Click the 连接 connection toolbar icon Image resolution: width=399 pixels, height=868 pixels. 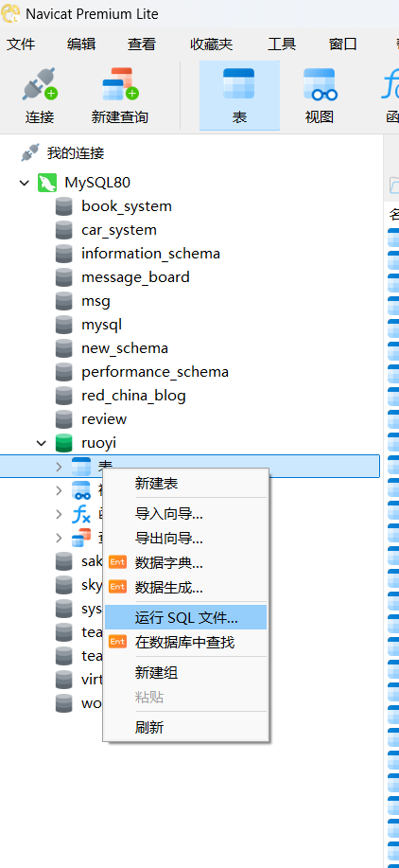point(40,84)
